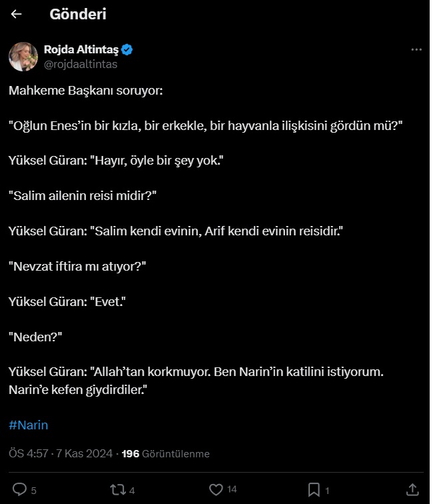Click the Gönderi page heading
Image resolution: width=433 pixels, height=504 pixels.
78,14
